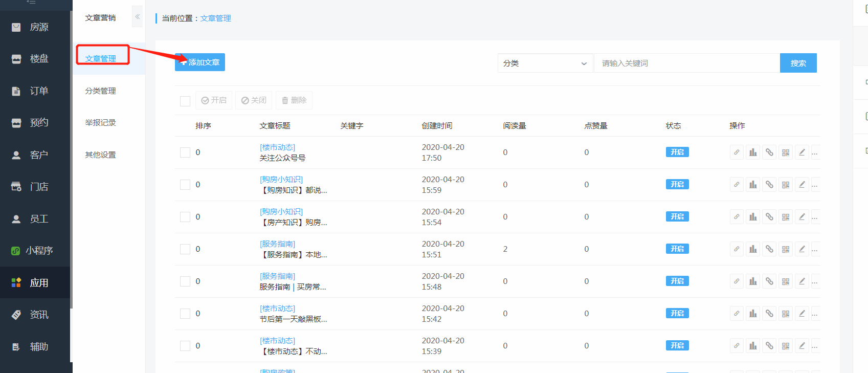The height and width of the screenshot is (373, 868).
Task: Select checkbox of the 15:51 服务指南 row
Action: point(185,249)
